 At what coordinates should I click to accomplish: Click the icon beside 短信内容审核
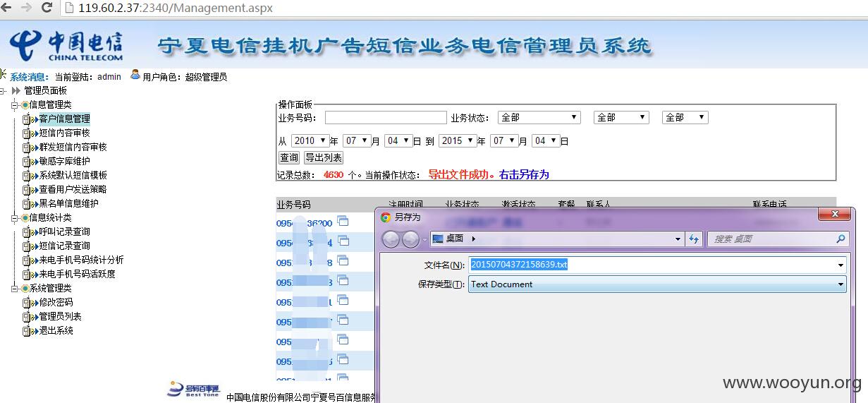point(30,133)
